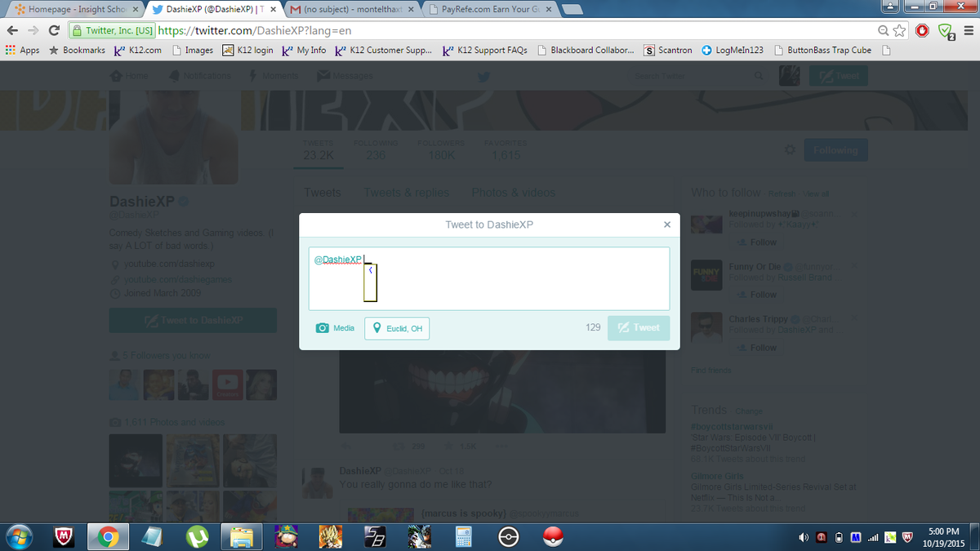Screen dimensions: 980x551
Task: Click the network signal tray icon
Action: coord(873,537)
